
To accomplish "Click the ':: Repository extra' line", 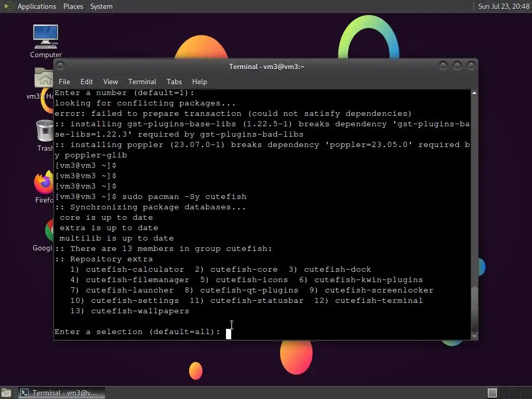I will (104, 259).
